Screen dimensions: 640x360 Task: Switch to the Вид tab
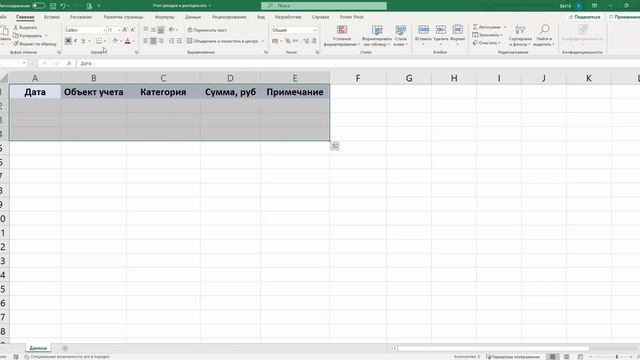pos(261,17)
